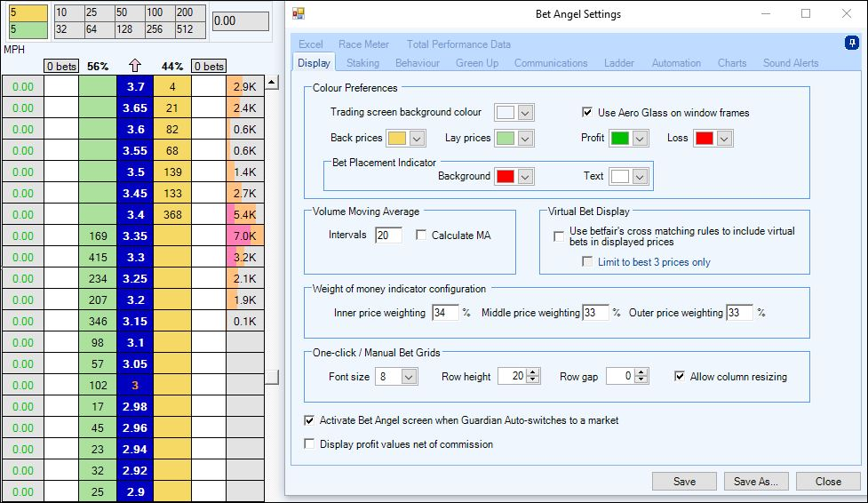Click the 2.9 price at ladder bottom
868x503 pixels.
point(135,492)
